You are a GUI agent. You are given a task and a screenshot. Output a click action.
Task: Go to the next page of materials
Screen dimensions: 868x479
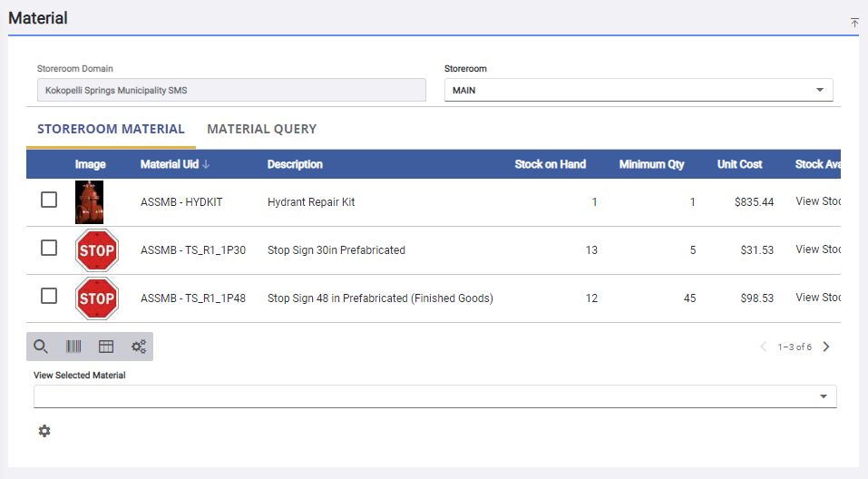pos(826,347)
